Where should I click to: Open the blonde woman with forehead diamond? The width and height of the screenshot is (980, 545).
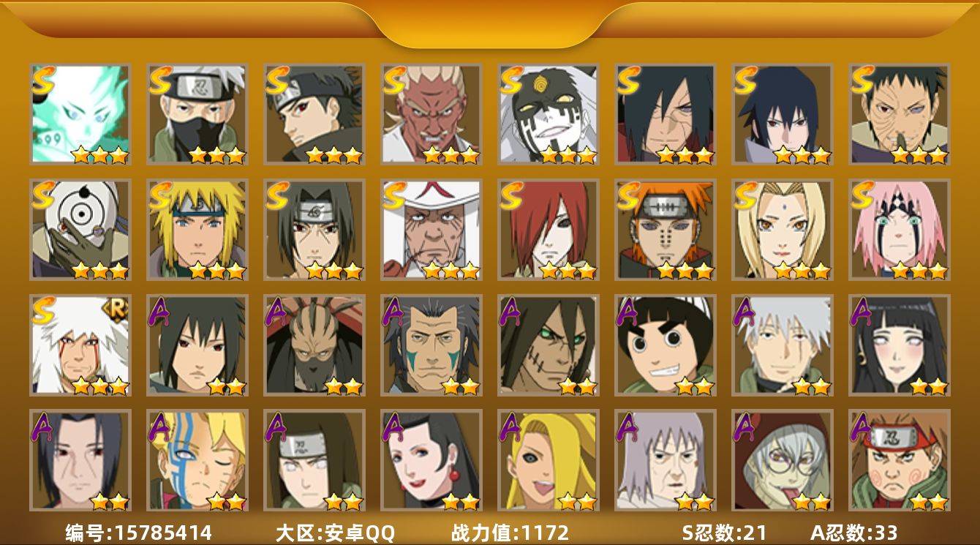pyautogui.click(x=783, y=230)
